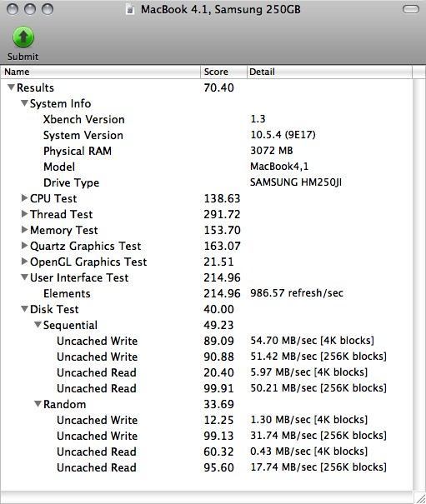The width and height of the screenshot is (426, 504).
Task: Expand the CPU Test row
Action: coord(24,198)
